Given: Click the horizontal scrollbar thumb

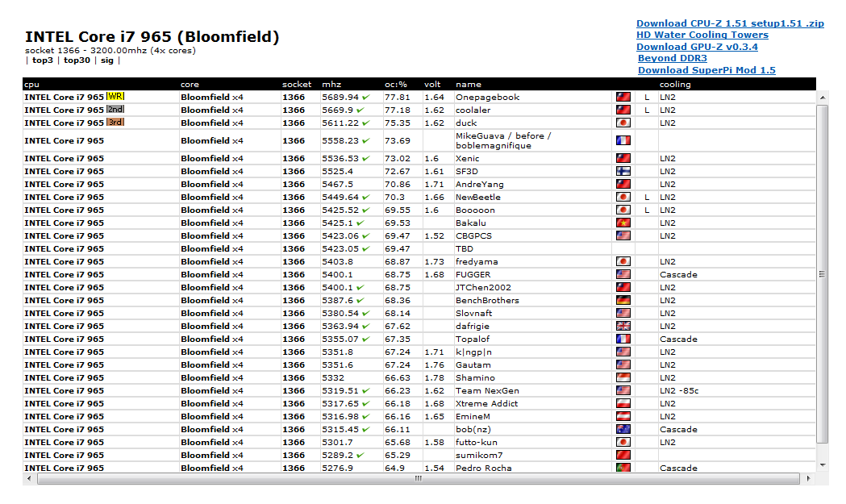Looking at the screenshot, I should coord(418,479).
